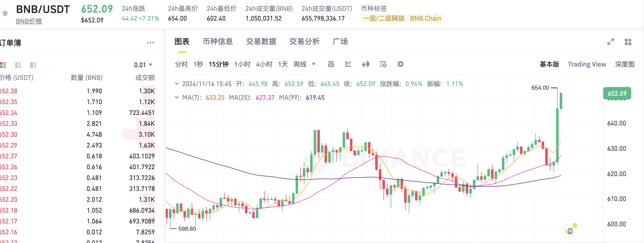The image size is (644, 243).
Task: Select the candlestick chart style icon
Action: point(366,64)
